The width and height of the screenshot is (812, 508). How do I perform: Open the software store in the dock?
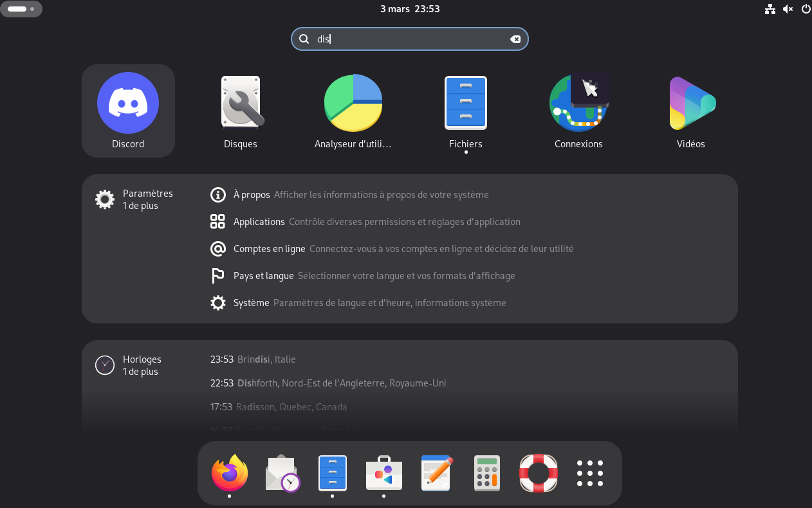[x=384, y=473]
